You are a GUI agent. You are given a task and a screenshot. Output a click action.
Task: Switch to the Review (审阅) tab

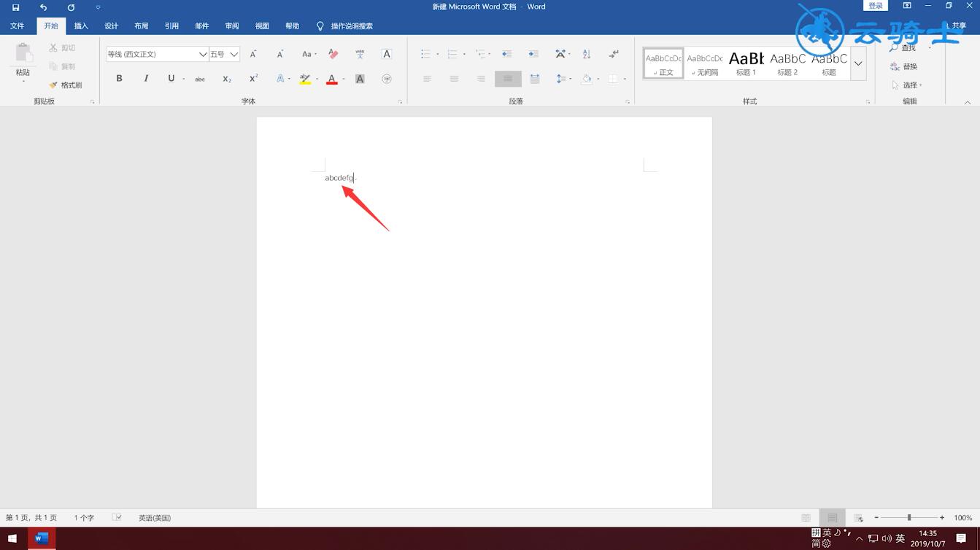[232, 26]
